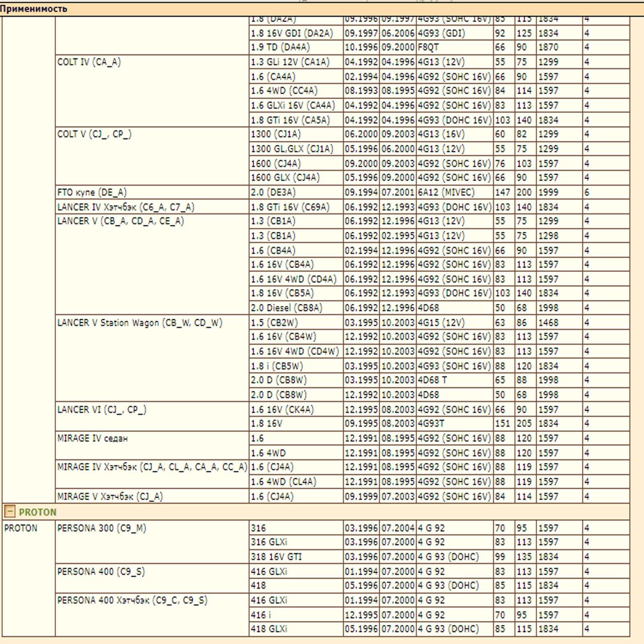Image resolution: width=644 pixels, height=644 pixels.
Task: Select PERSONA 400 Хэтчбэк (C9_C, C9_S) cell
Action: tap(152, 615)
